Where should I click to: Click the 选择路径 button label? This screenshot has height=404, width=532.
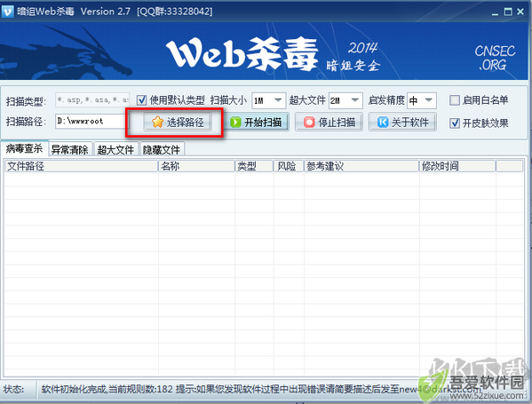coord(186,123)
